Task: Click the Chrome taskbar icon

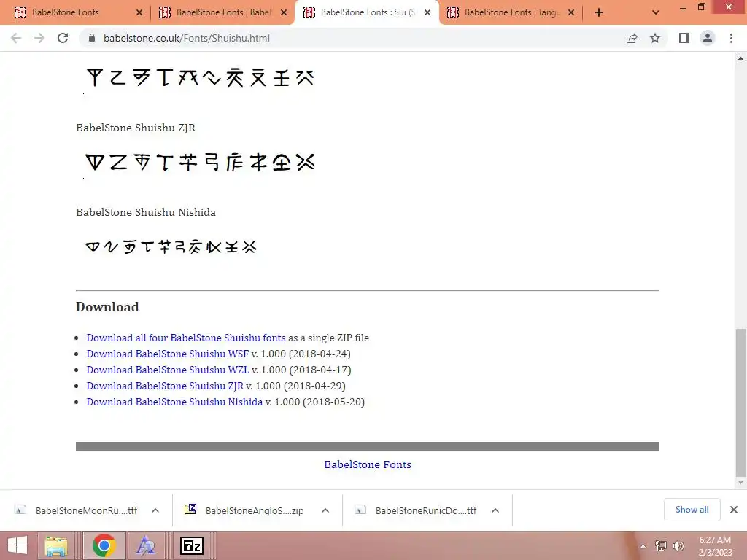Action: coord(104,545)
